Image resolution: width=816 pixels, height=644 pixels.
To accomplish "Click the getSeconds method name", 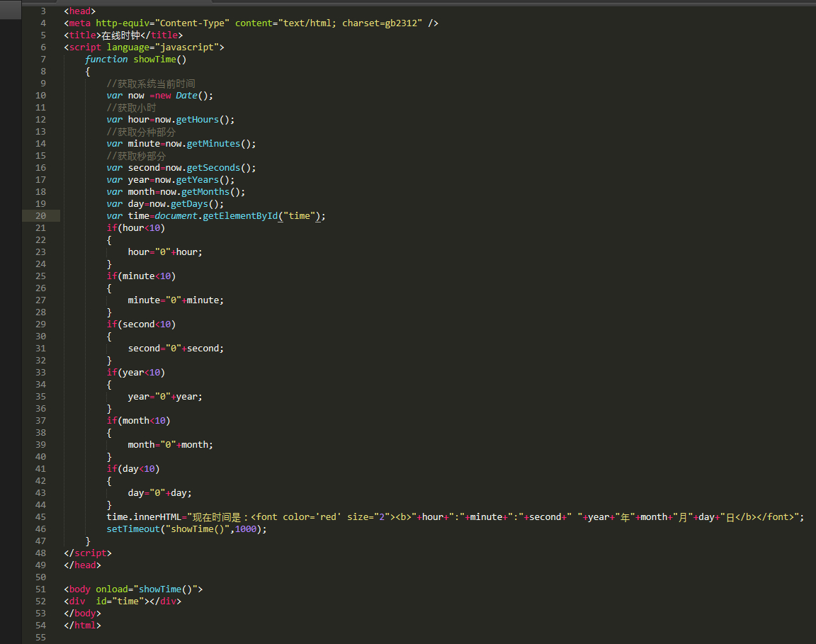I will pyautogui.click(x=213, y=167).
